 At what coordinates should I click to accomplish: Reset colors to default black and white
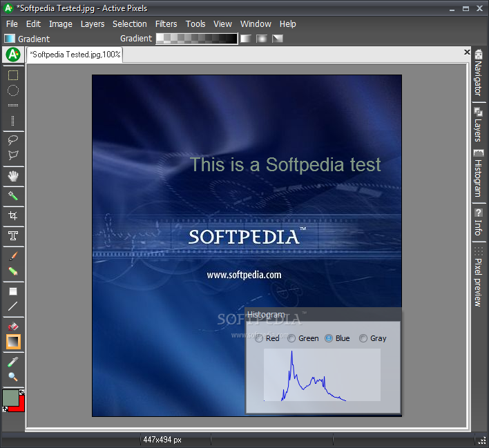pos(5,409)
